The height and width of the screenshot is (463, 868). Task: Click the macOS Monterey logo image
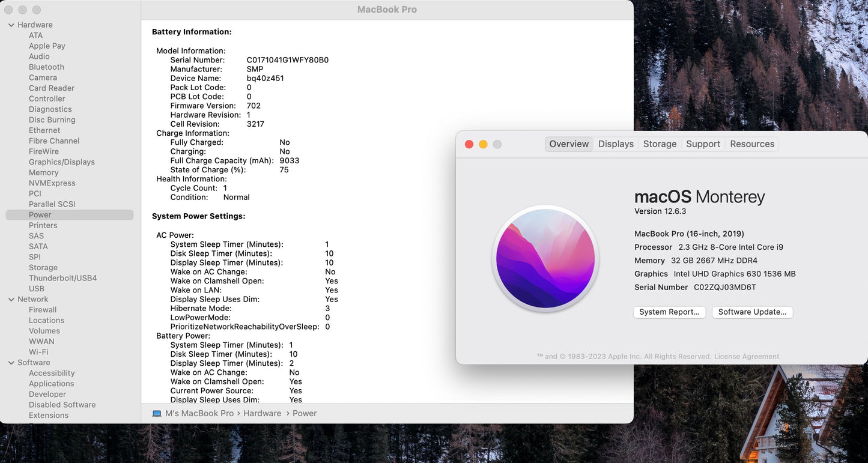pyautogui.click(x=545, y=259)
